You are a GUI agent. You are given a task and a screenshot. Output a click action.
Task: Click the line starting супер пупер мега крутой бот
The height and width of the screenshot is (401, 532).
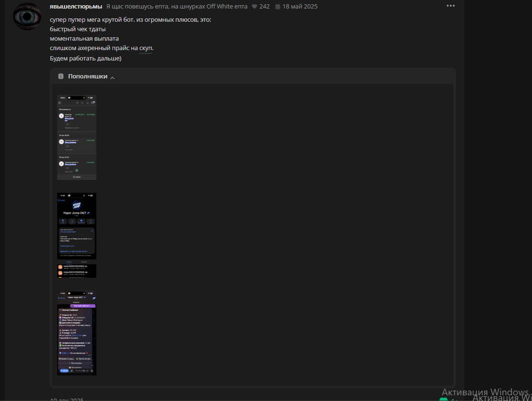[x=130, y=20]
